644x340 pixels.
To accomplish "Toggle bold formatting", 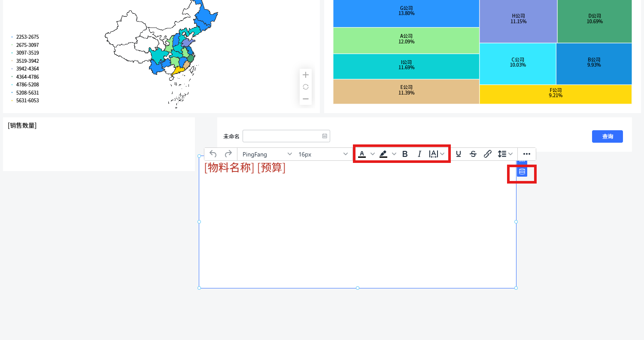I will pos(405,154).
